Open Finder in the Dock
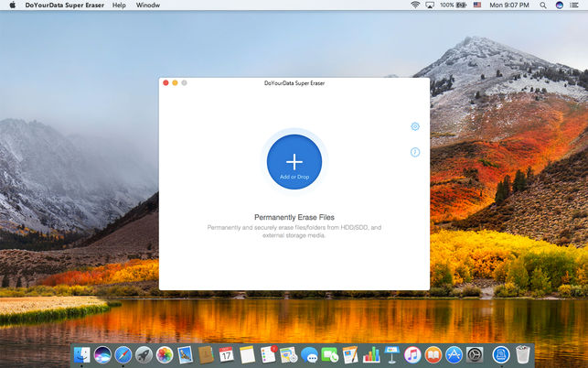This screenshot has height=368, width=588. click(81, 354)
